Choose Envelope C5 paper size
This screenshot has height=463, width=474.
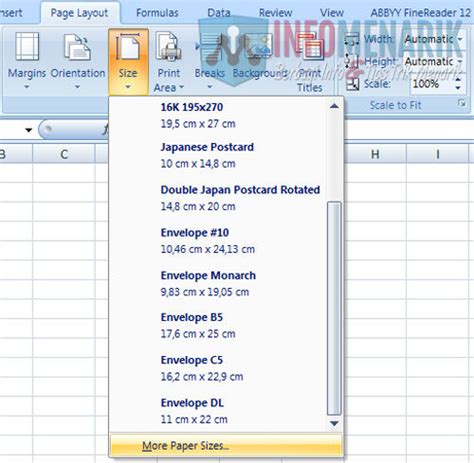coord(218,368)
